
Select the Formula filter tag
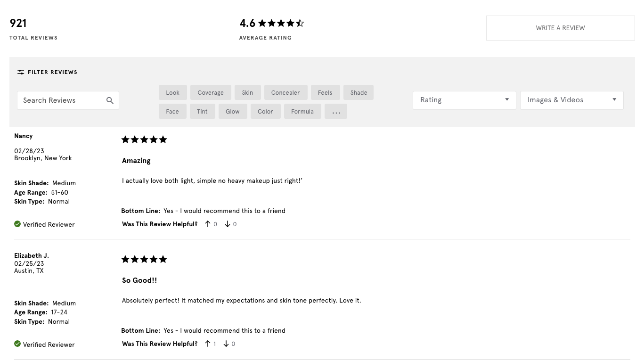[302, 112]
